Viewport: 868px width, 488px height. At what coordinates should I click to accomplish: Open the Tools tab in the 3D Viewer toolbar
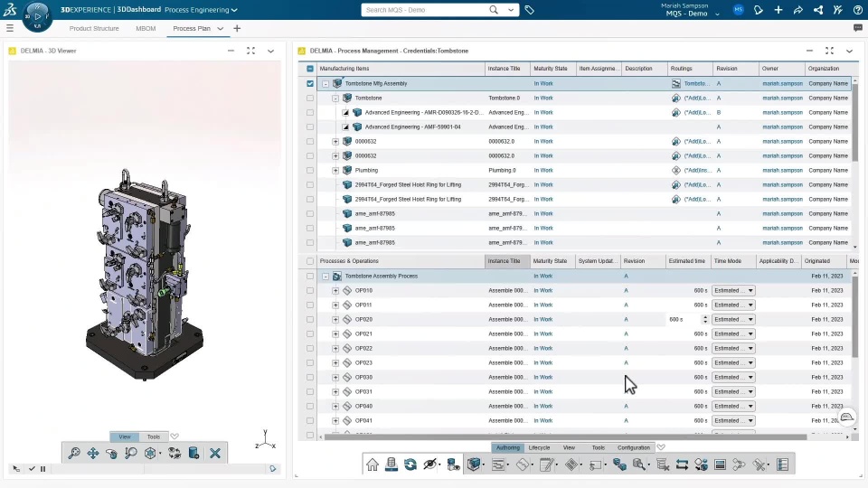(x=154, y=436)
